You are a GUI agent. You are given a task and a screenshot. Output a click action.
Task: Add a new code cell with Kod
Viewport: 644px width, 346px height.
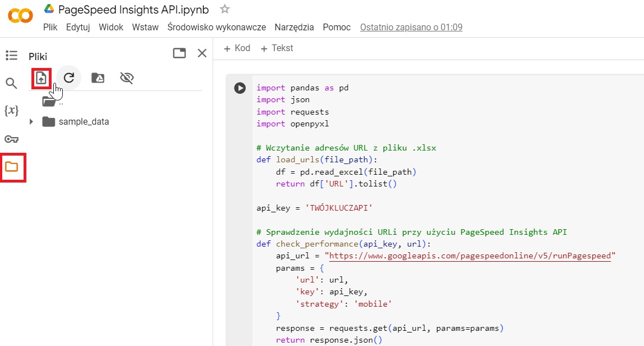(237, 48)
